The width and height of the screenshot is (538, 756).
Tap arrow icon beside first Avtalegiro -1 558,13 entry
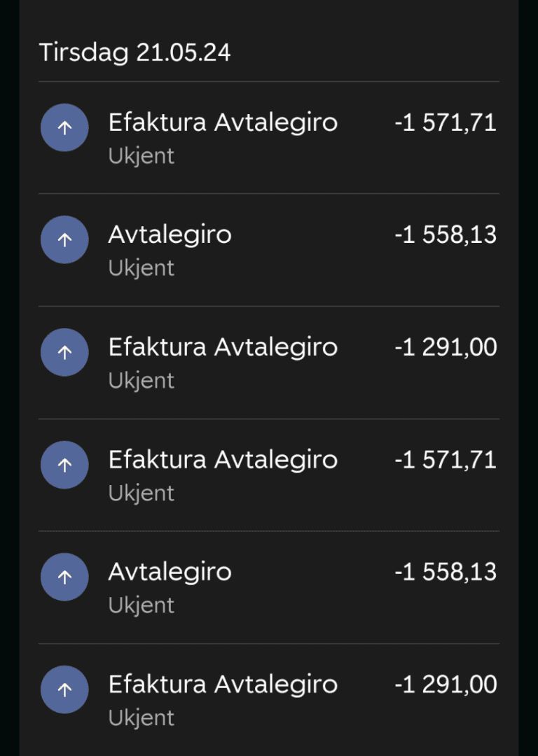64,239
